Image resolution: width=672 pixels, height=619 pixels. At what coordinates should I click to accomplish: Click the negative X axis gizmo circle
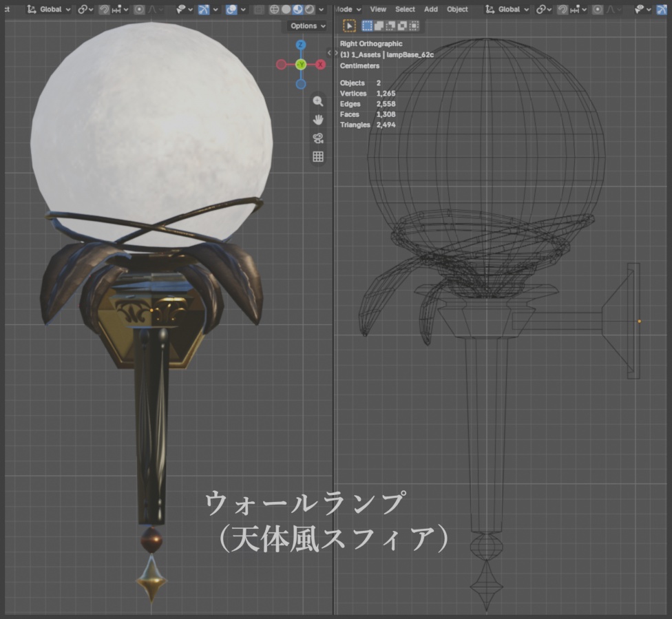coord(281,65)
